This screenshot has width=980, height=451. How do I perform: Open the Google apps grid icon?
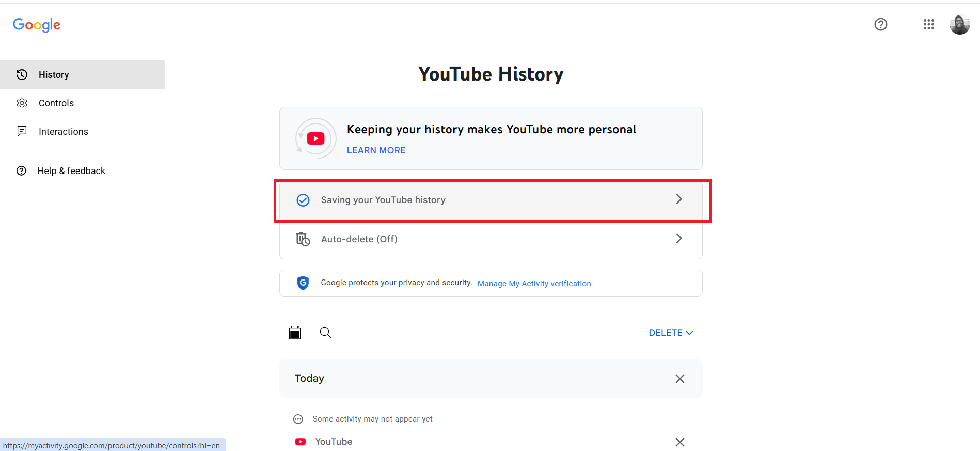(928, 24)
